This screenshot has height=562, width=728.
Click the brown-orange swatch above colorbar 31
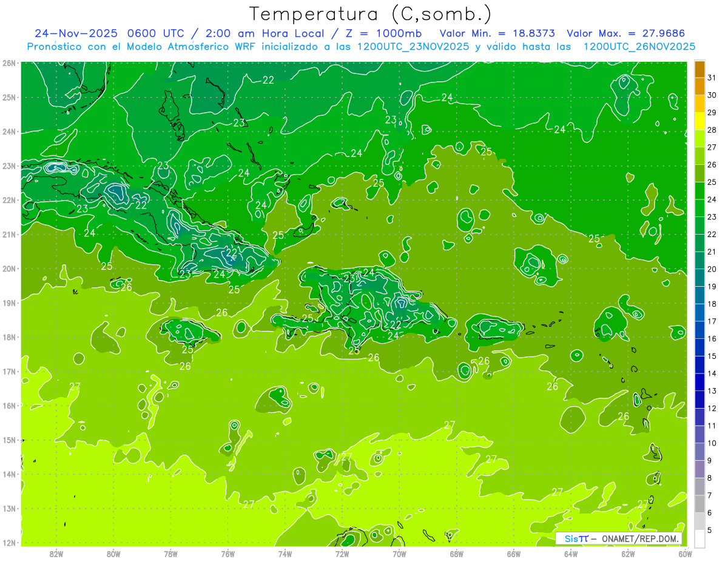[x=700, y=69]
